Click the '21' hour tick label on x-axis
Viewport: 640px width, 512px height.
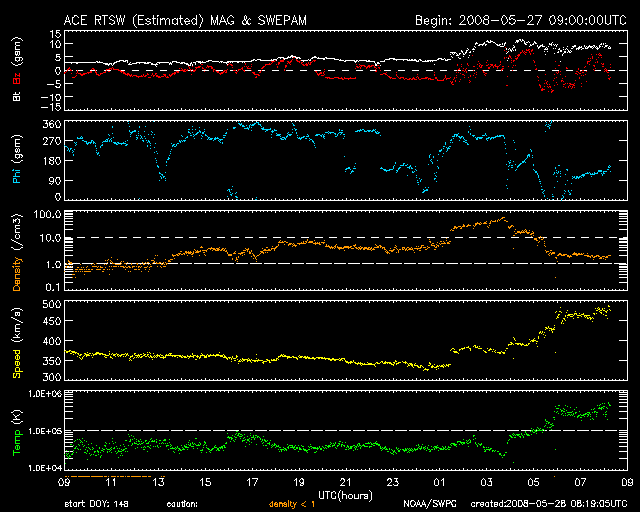(346, 483)
